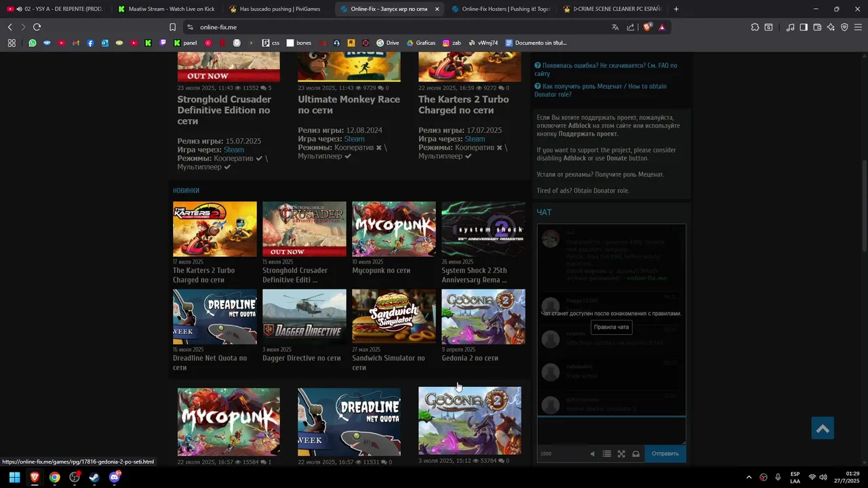The height and width of the screenshot is (488, 868).
Task: Open the media control music note icon
Action: point(790,27)
